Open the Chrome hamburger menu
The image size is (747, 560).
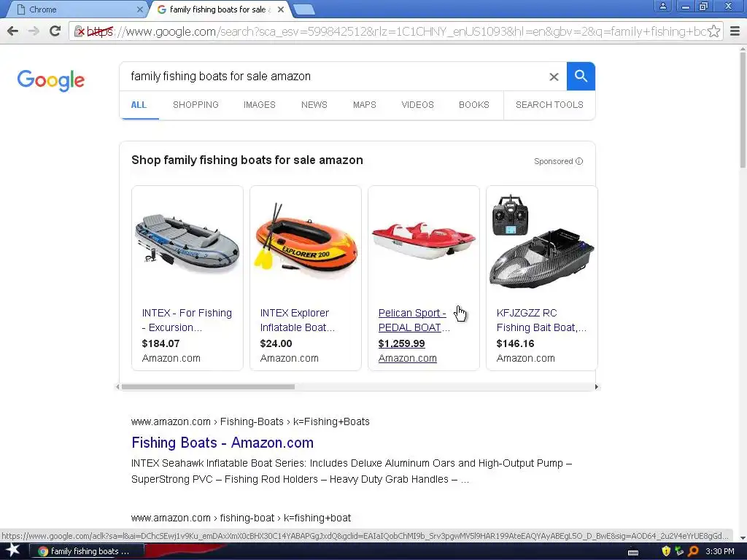coord(735,31)
